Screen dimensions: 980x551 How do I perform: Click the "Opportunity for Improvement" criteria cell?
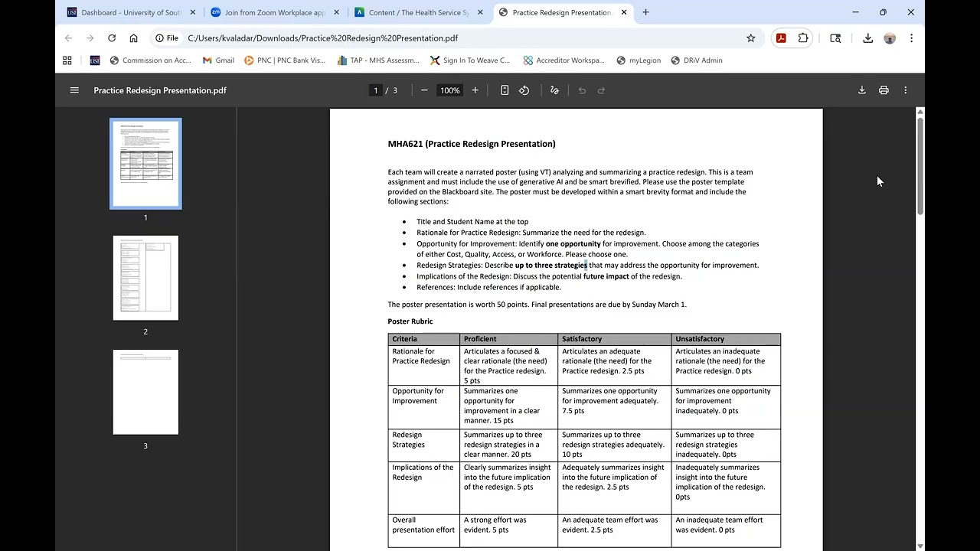tap(424, 407)
